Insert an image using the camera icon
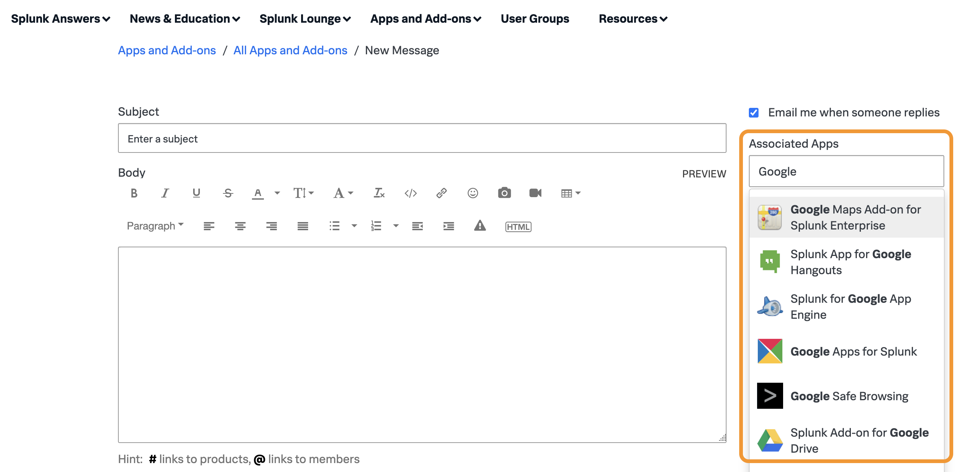 pos(504,193)
